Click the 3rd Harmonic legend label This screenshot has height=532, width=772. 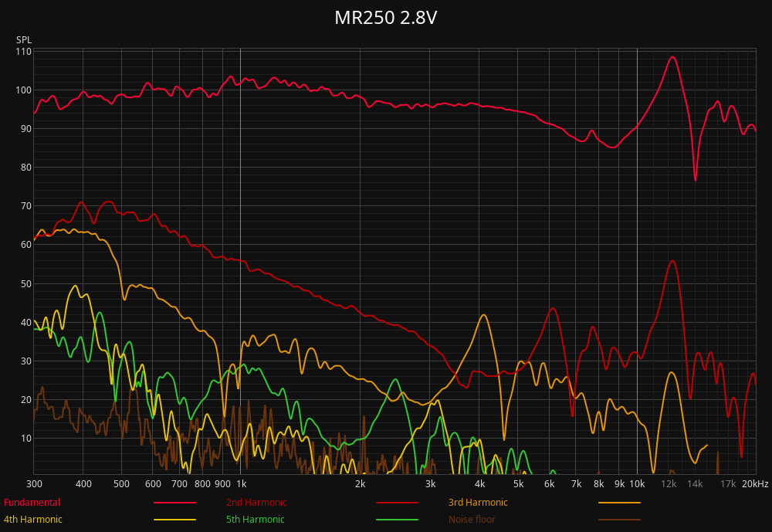tap(478, 503)
